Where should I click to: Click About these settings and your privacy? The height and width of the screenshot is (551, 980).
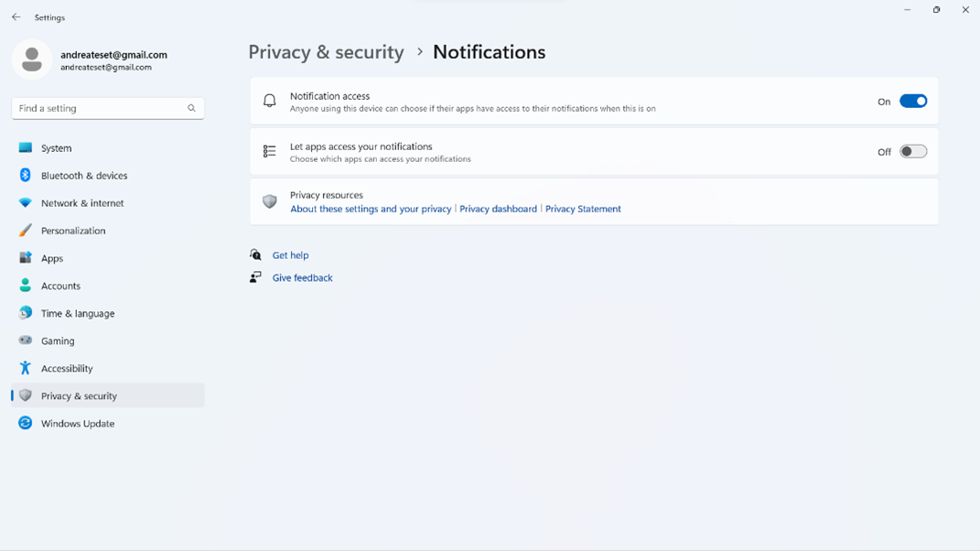[x=371, y=209]
